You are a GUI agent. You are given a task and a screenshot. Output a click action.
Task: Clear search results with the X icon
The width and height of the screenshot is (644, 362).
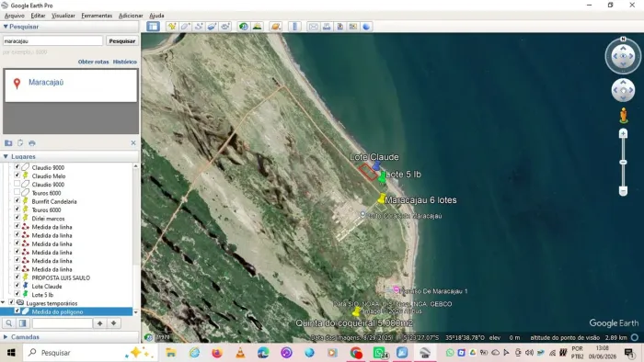[x=133, y=142]
